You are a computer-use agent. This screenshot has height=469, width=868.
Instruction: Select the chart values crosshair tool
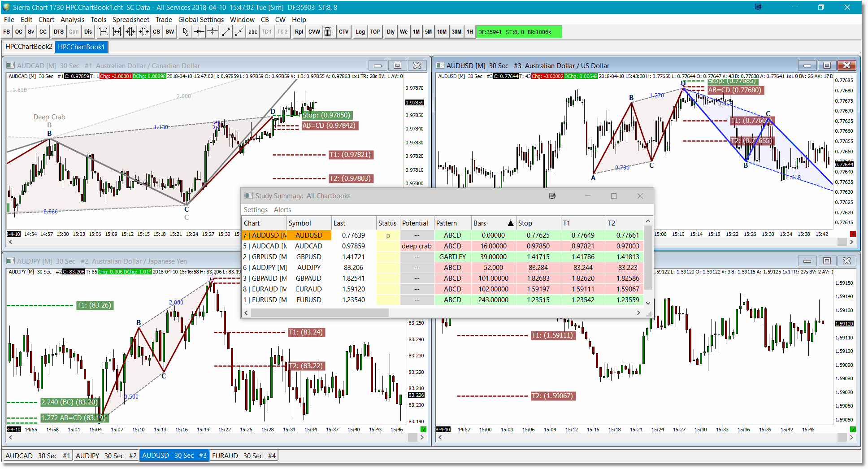(199, 32)
